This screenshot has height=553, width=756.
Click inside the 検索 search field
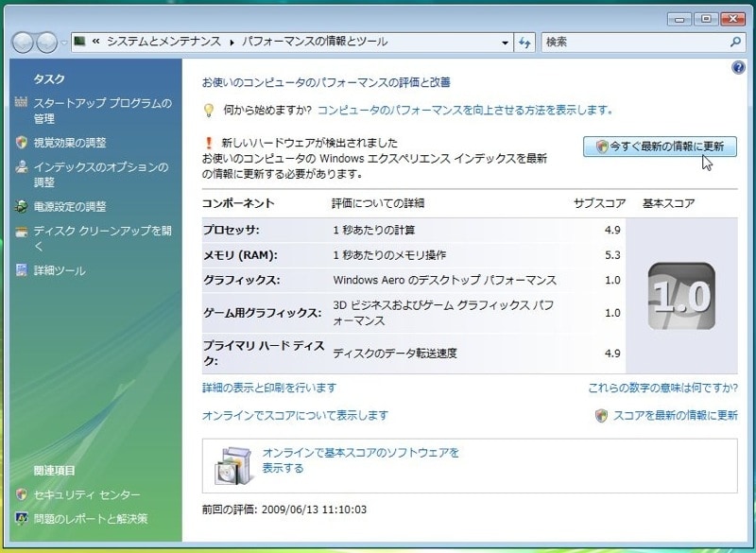pos(633,43)
